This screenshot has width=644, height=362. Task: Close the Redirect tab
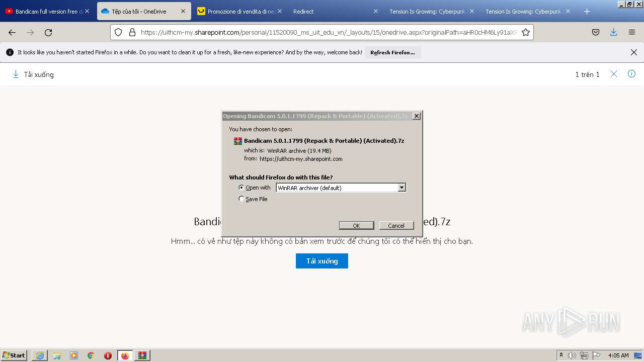[x=375, y=11]
